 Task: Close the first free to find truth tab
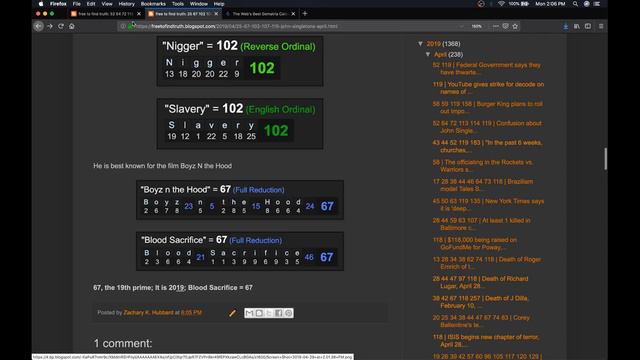click(x=139, y=14)
